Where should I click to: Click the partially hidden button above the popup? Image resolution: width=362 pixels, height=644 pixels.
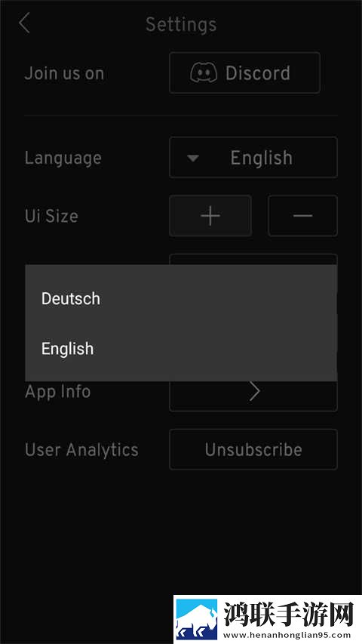click(253, 259)
